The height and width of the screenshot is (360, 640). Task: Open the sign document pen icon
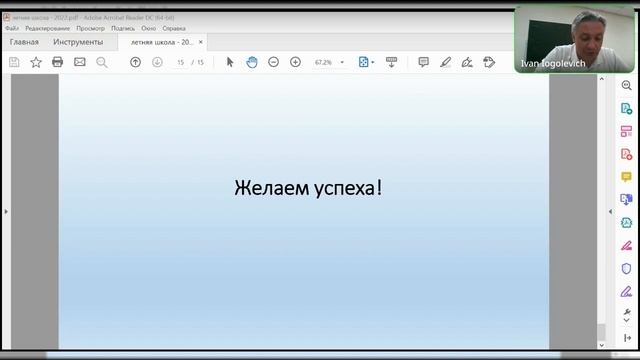tap(467, 62)
